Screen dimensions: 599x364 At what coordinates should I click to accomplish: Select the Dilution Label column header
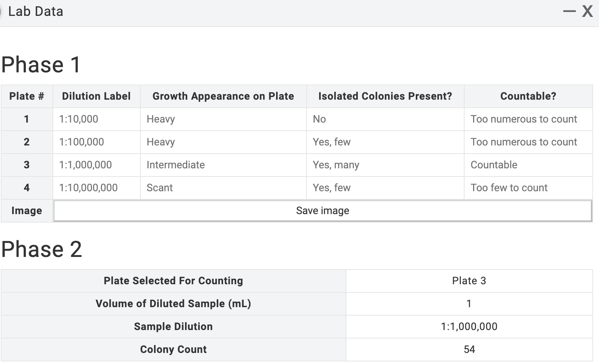[96, 96]
